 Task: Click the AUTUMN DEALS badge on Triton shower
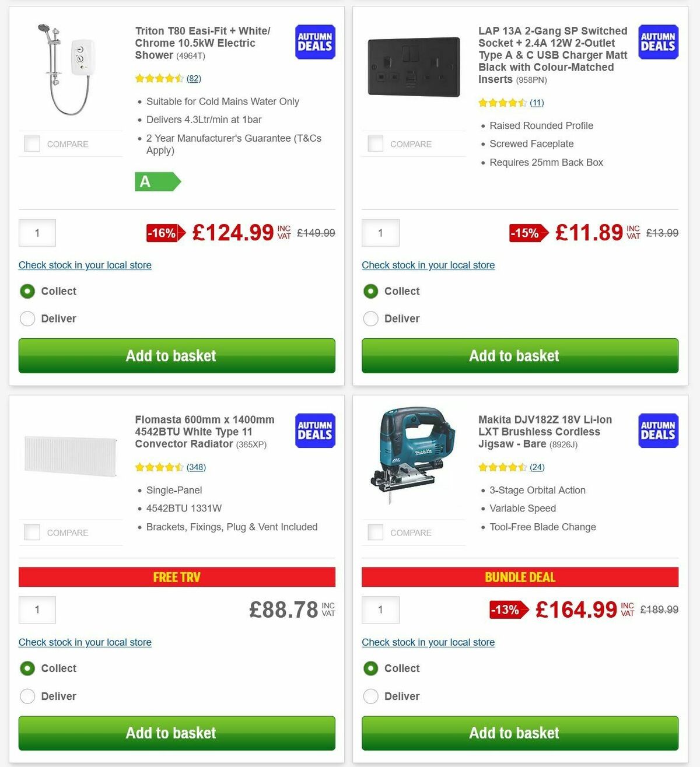pos(314,41)
